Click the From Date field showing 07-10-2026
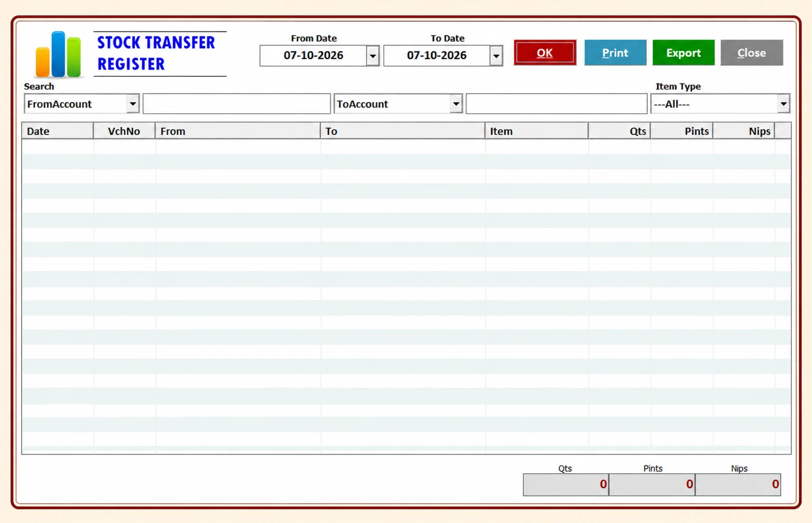This screenshot has height=523, width=812. pos(313,56)
